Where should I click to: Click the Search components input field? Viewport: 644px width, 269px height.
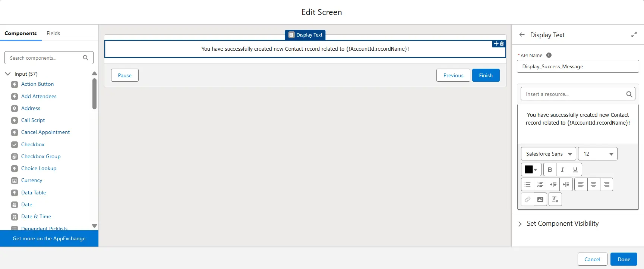[45, 58]
